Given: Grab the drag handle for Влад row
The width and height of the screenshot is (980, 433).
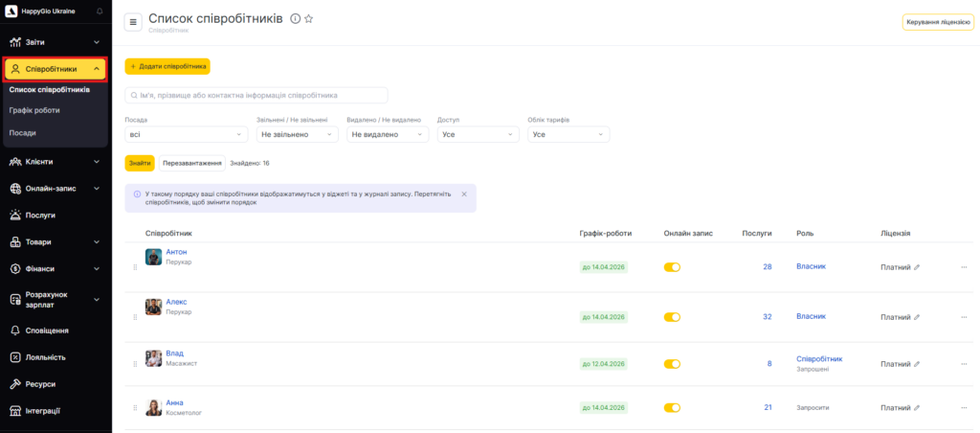Looking at the screenshot, I should point(135,364).
